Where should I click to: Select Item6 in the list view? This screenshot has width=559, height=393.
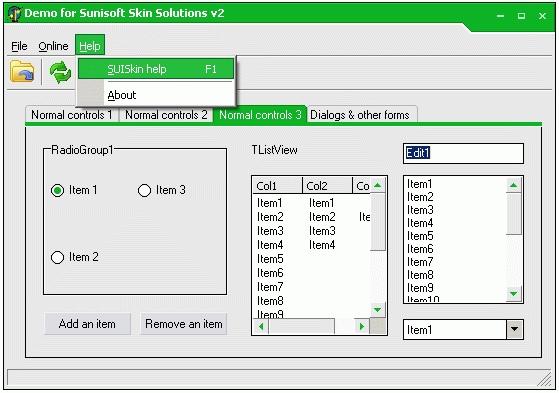click(270, 273)
